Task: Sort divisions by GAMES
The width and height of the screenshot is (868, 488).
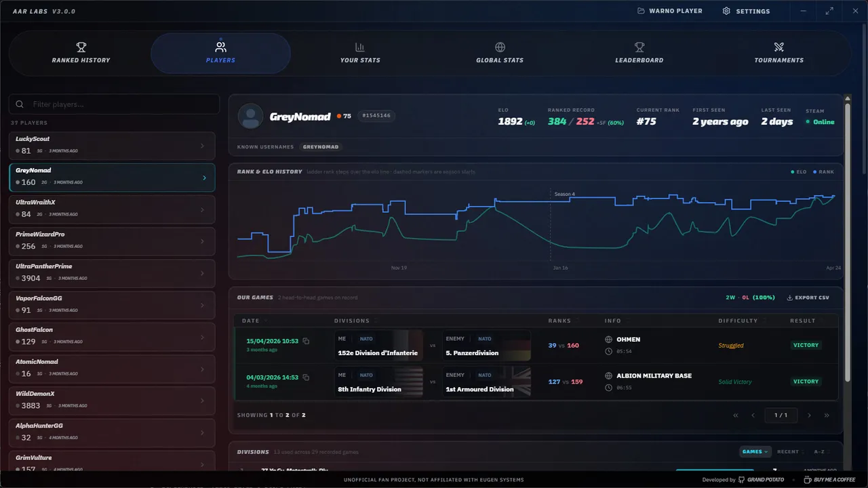Action: (755, 451)
